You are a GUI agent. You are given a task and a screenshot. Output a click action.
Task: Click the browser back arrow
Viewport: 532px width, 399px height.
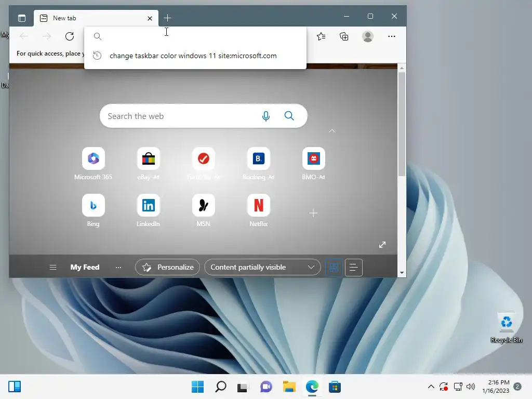[24, 36]
